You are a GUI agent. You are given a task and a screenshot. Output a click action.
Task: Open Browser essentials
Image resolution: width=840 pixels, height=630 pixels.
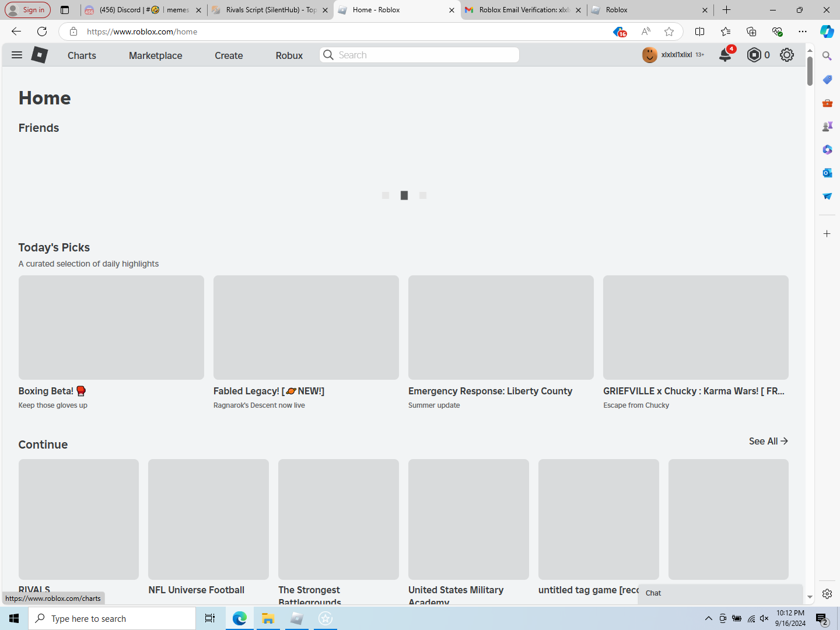click(x=777, y=32)
